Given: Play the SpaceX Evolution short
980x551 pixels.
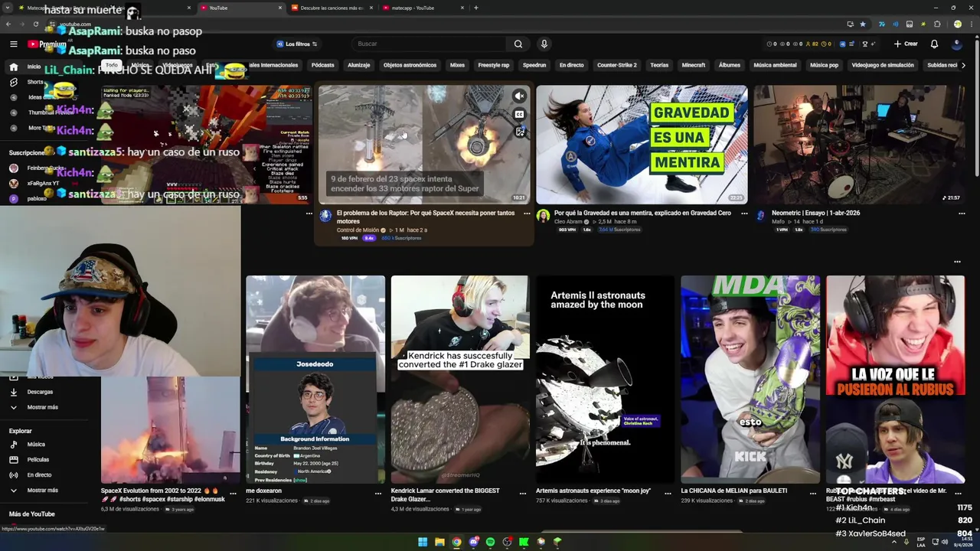Looking at the screenshot, I should 170,430.
